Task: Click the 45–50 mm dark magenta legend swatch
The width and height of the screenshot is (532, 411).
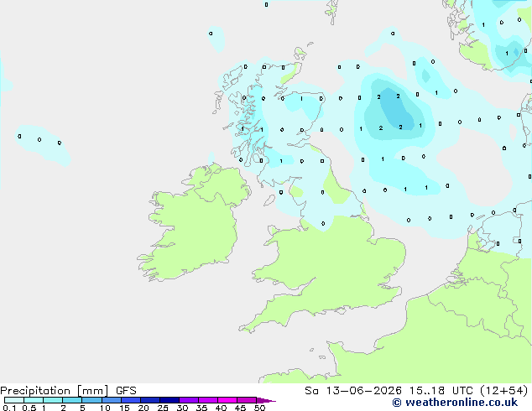Action: 247,400
